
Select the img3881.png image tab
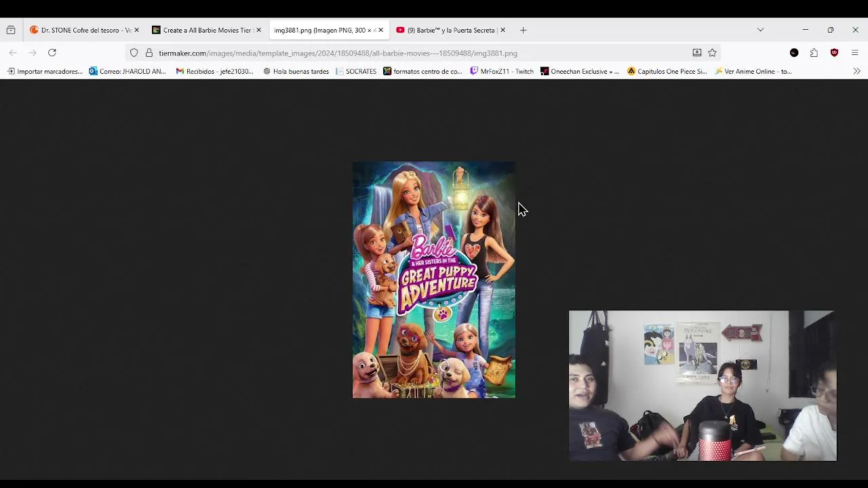(328, 30)
